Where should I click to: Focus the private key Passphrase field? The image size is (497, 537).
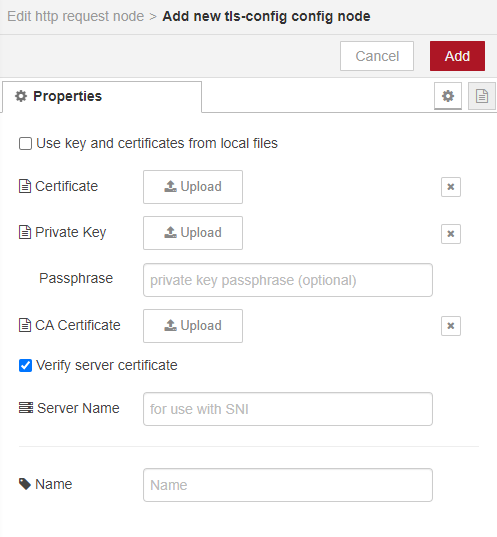(x=288, y=280)
